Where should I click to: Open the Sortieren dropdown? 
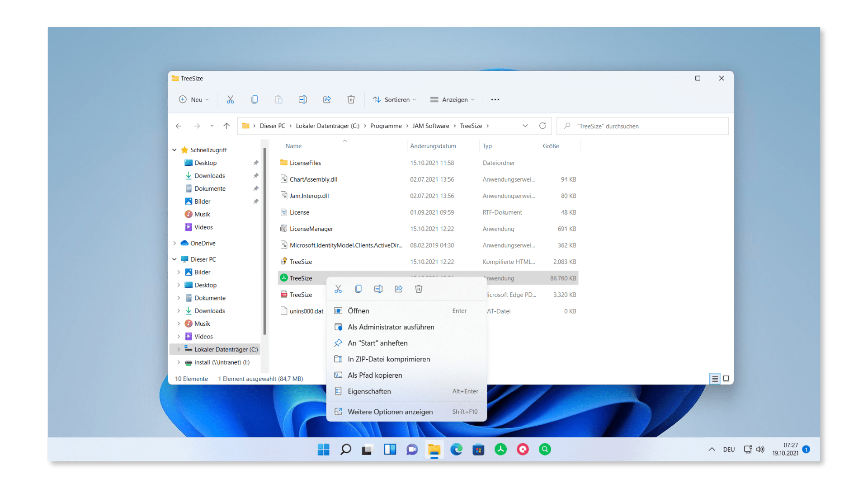point(394,99)
